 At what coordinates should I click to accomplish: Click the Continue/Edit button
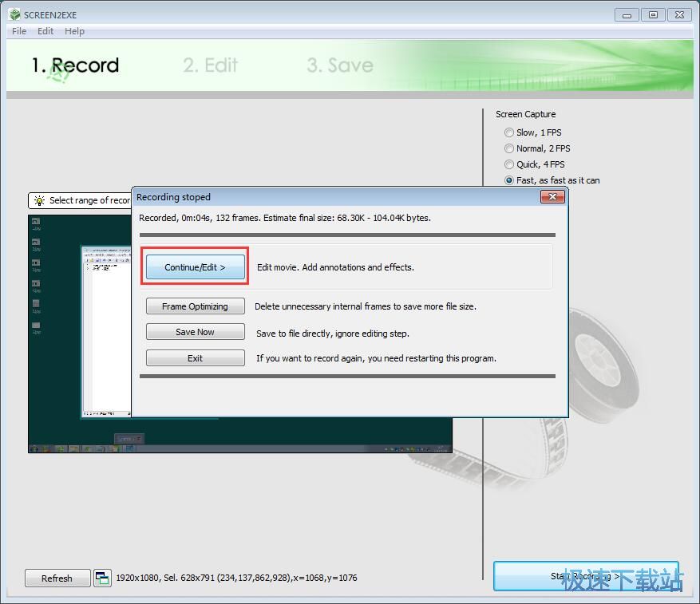pos(195,267)
